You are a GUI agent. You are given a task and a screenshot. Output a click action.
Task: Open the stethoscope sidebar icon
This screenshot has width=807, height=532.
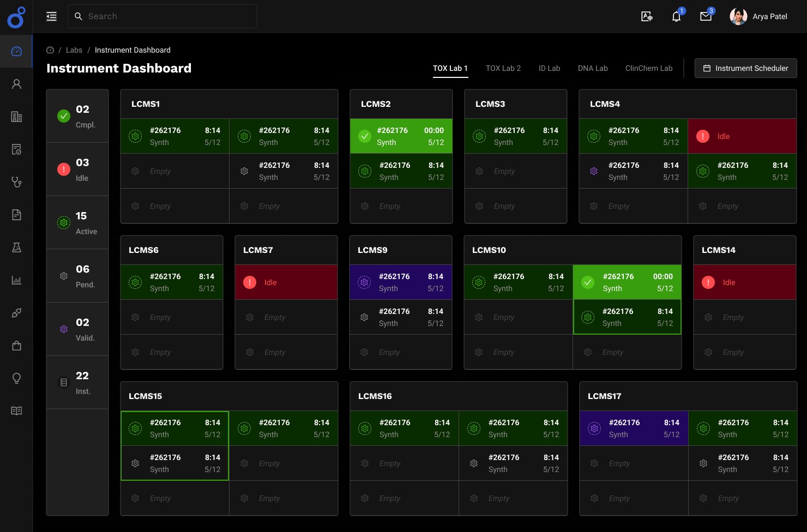[16, 182]
